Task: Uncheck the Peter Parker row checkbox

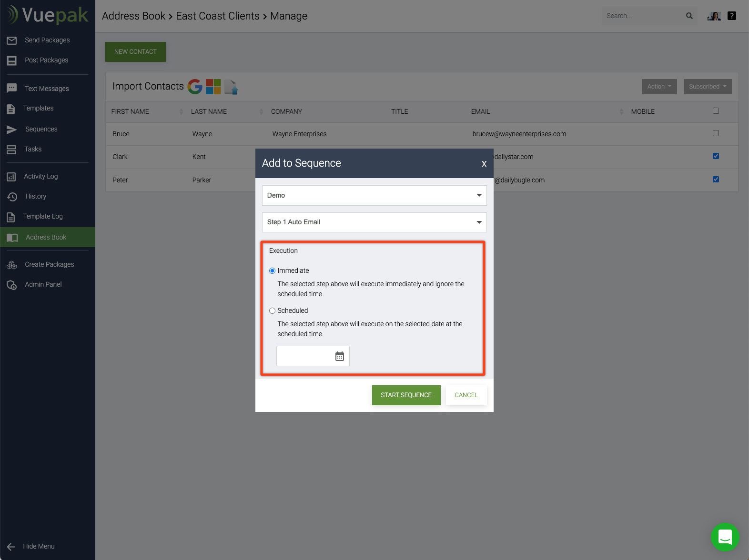Action: (x=716, y=180)
